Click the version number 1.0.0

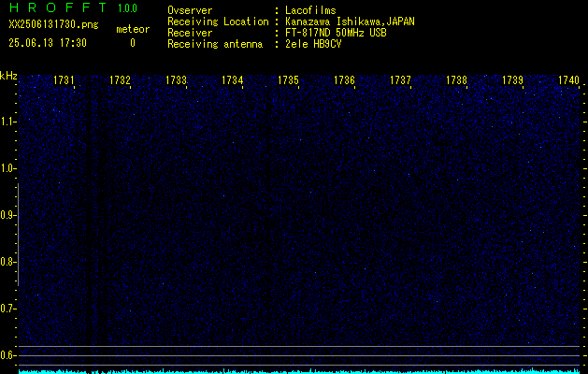127,7
